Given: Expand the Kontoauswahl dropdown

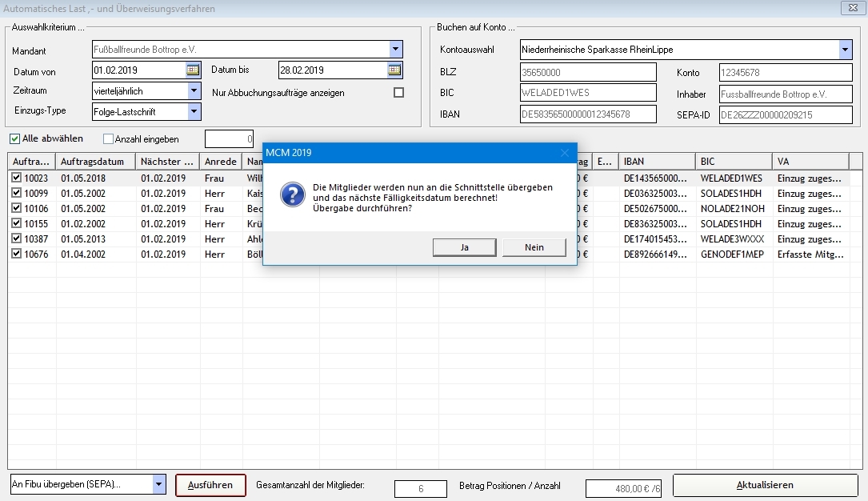Looking at the screenshot, I should [845, 50].
